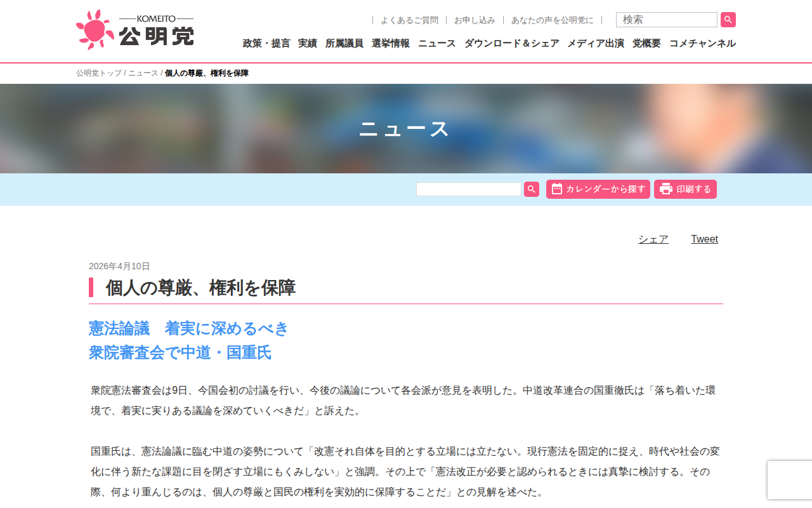This screenshot has height=508, width=812.
Task: Click the Komeito sun logo
Action: (x=95, y=30)
